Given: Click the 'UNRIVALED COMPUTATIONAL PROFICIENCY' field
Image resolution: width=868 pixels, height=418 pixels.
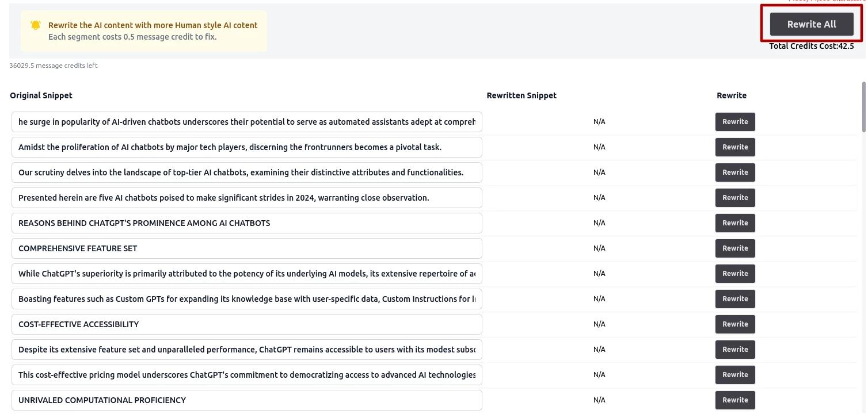Looking at the screenshot, I should 247,400.
